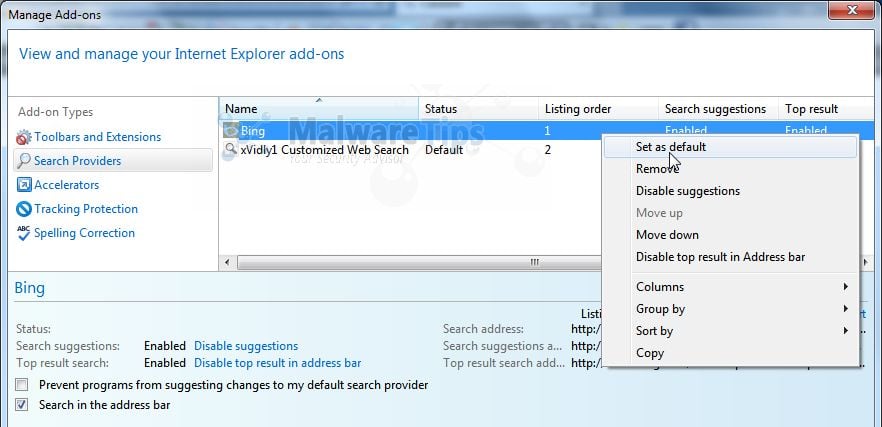Viewport: 882px width, 427px height.
Task: Open Toolbars and Extensions add-on type
Action: tap(97, 137)
